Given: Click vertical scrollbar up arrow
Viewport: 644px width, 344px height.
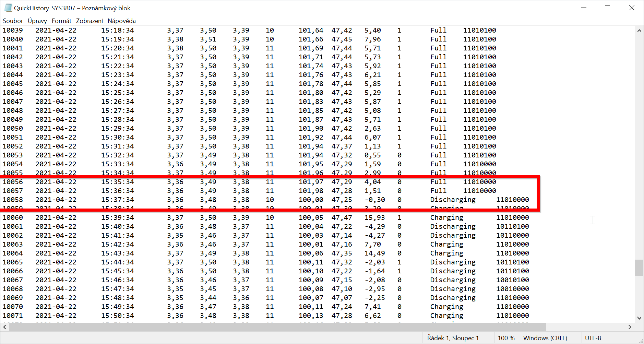Looking at the screenshot, I should pyautogui.click(x=639, y=31).
